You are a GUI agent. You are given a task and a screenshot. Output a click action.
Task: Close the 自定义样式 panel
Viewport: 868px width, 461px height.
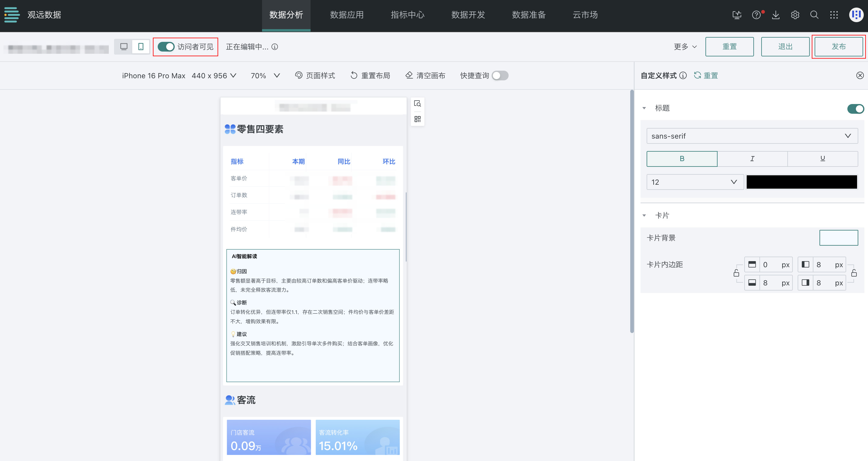(x=860, y=76)
